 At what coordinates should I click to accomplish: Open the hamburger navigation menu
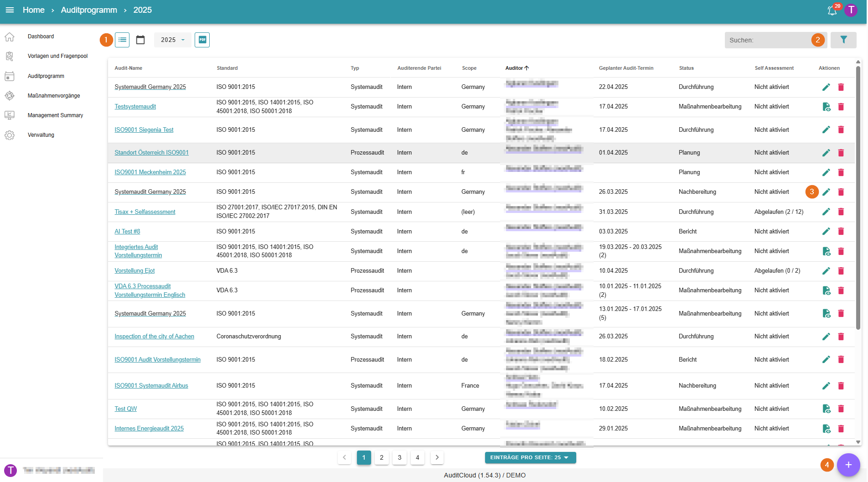10,10
